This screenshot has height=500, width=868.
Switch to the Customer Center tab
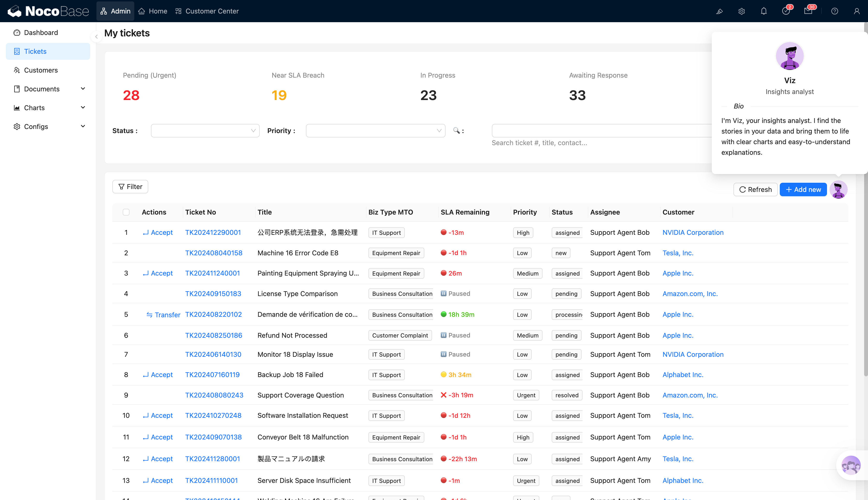[206, 11]
